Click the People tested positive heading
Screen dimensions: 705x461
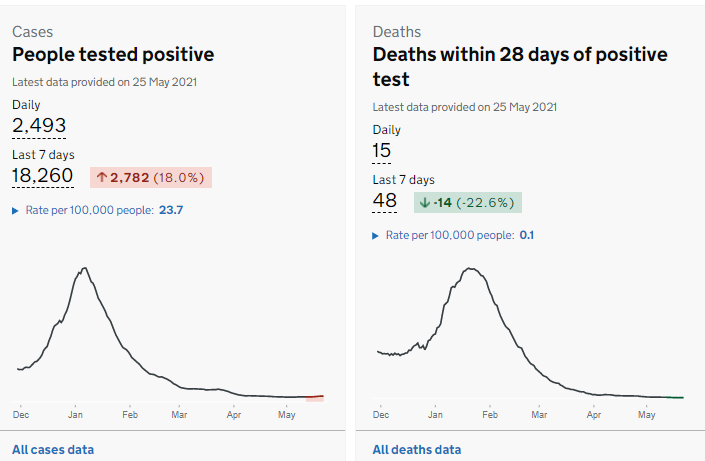point(113,55)
